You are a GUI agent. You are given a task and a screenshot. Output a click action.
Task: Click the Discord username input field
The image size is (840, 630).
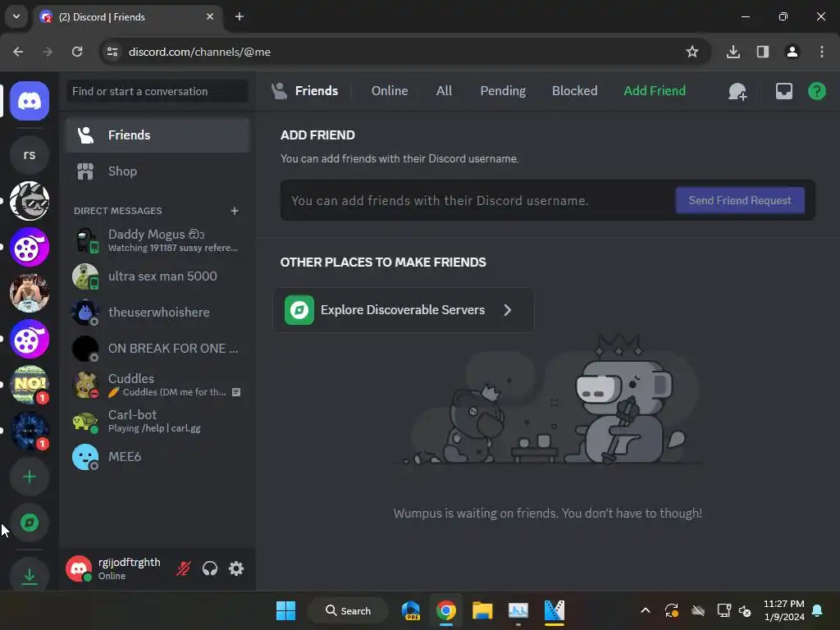click(x=479, y=200)
